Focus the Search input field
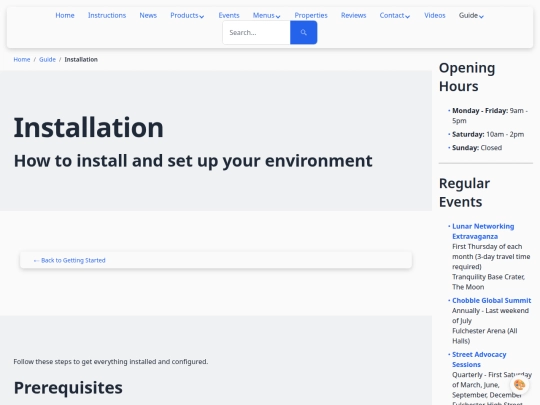The image size is (540, 405). (x=257, y=32)
